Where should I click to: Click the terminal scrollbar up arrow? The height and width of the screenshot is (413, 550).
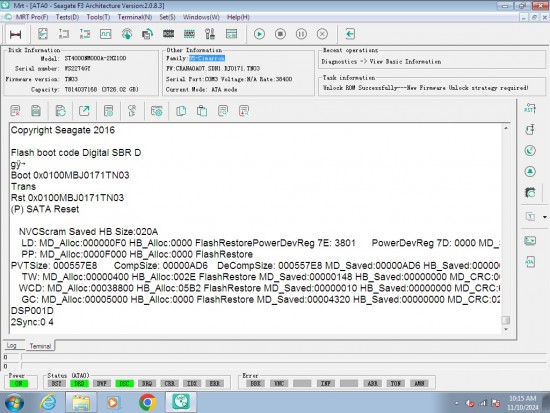(506, 128)
